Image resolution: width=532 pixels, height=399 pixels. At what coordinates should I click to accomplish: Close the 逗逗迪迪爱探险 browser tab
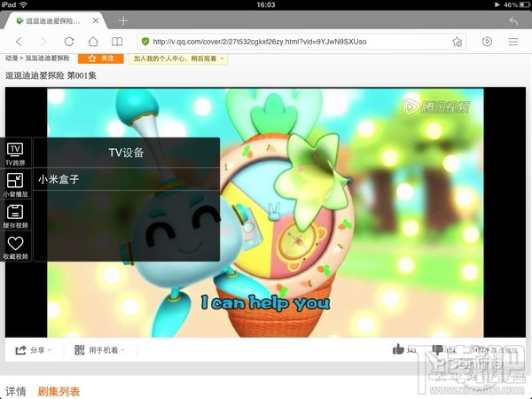(x=96, y=20)
